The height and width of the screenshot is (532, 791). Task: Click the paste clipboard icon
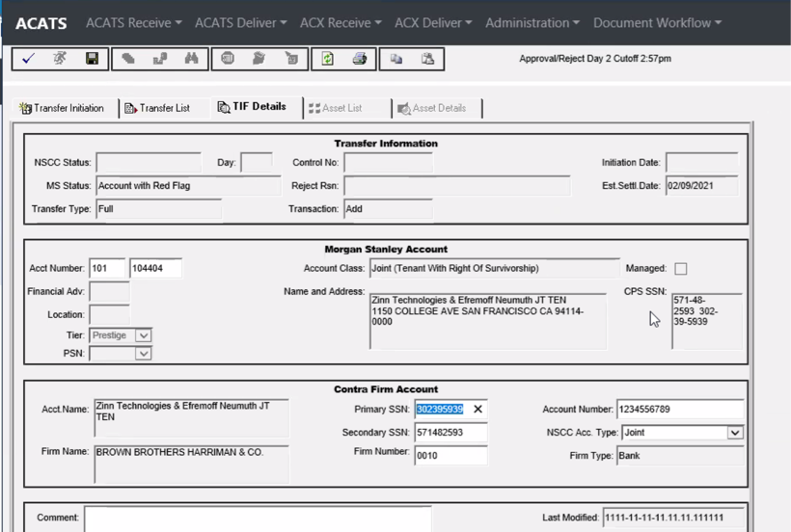coord(427,59)
